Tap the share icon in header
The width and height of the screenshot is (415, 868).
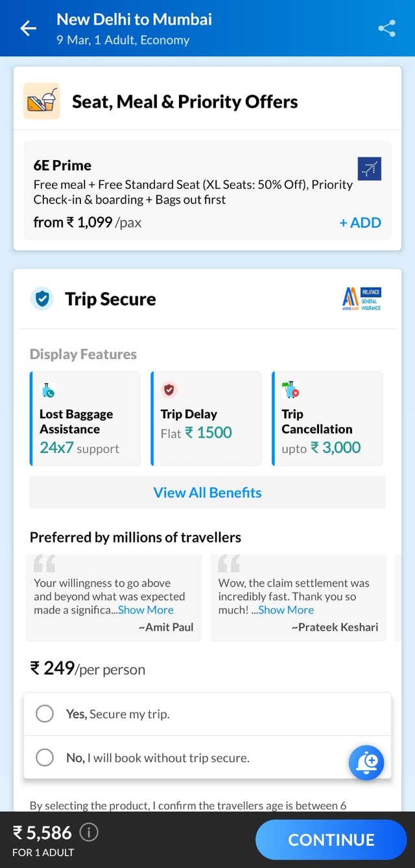pos(386,29)
